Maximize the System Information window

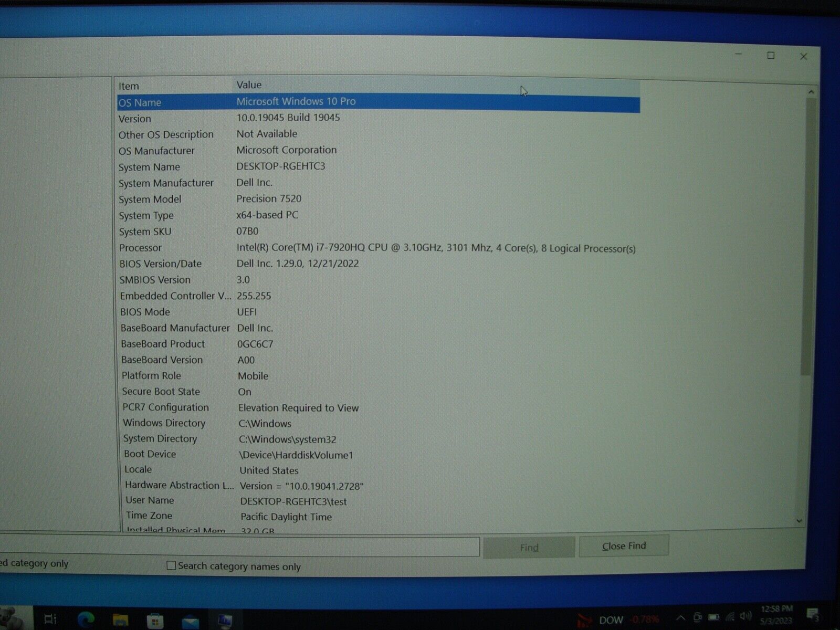click(x=771, y=55)
